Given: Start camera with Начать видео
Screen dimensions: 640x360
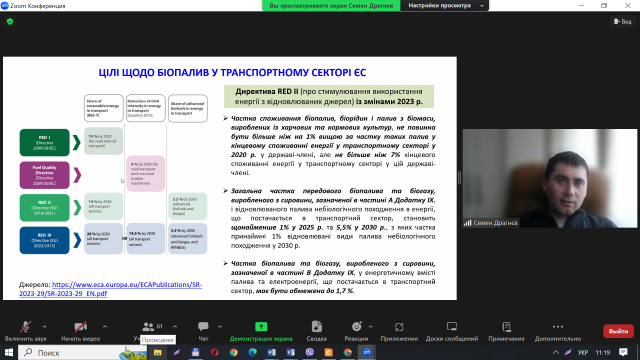Looking at the screenshot, I should point(80,327).
